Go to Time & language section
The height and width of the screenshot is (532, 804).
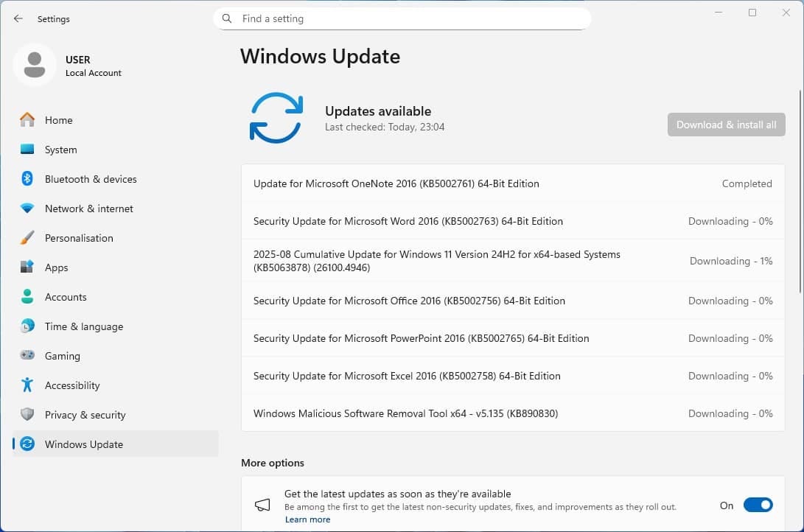point(83,326)
